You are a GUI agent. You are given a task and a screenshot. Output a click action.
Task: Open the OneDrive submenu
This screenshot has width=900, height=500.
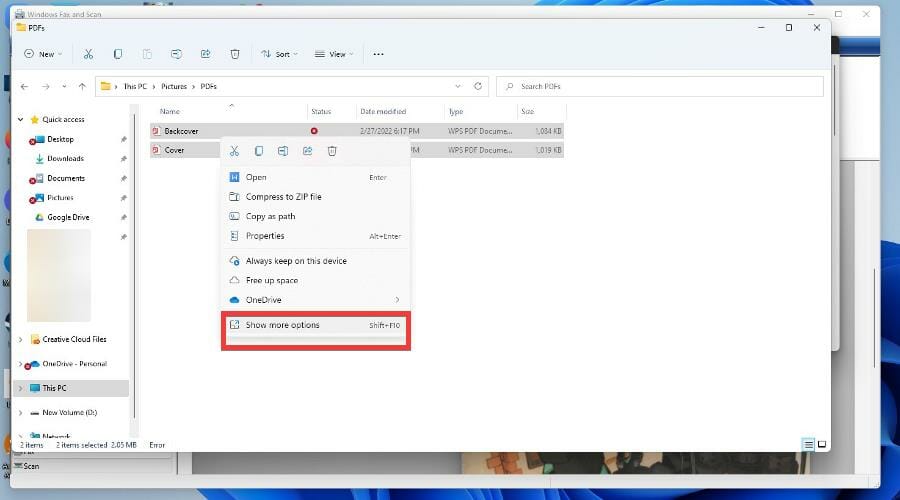click(x=316, y=300)
